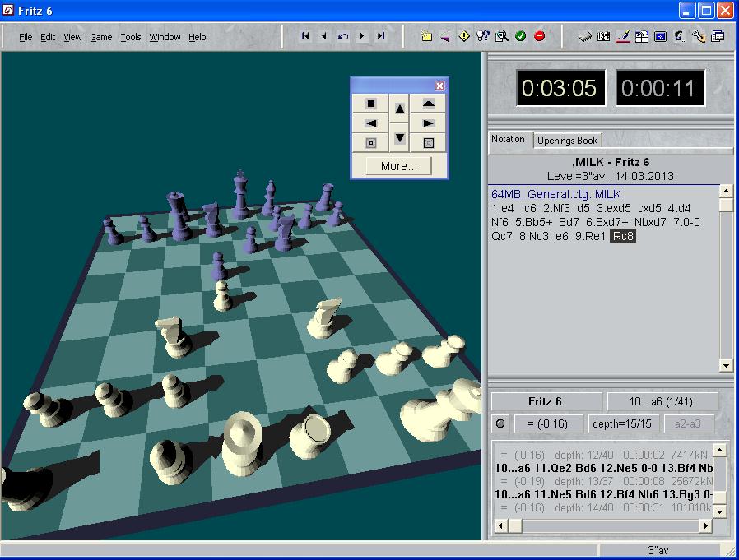Click the magnifier analysis icon
This screenshot has height=560, width=739.
(501, 36)
